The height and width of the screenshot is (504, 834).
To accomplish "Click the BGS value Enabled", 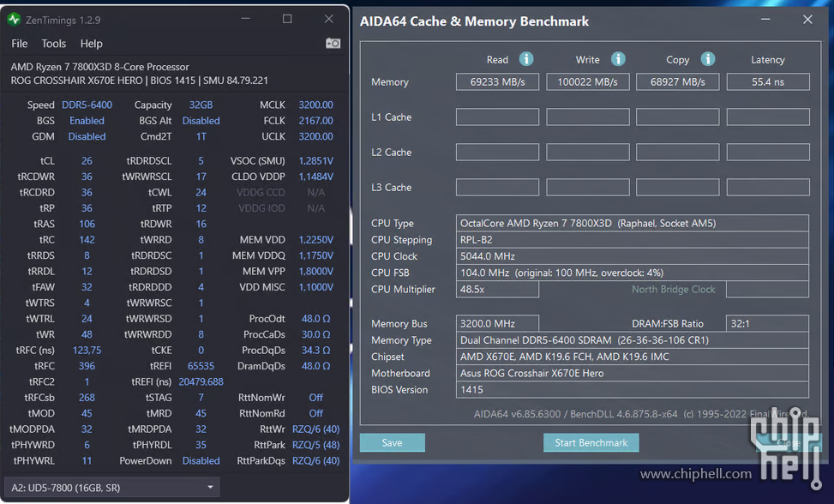I will [x=87, y=121].
